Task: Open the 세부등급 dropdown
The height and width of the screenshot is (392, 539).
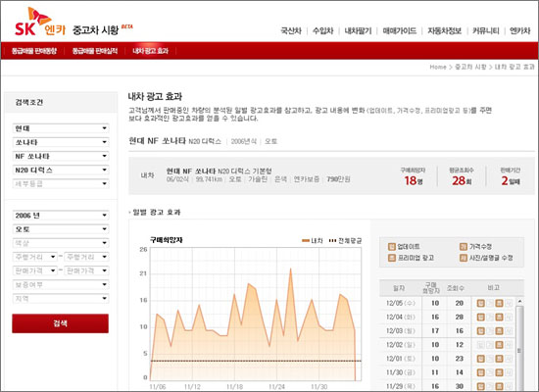Action: (x=61, y=183)
